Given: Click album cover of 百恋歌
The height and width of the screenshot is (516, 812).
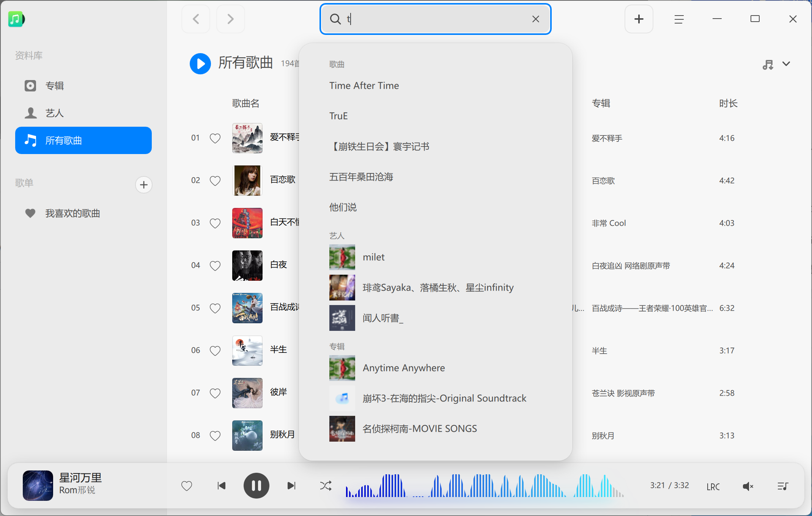Looking at the screenshot, I should click(247, 181).
